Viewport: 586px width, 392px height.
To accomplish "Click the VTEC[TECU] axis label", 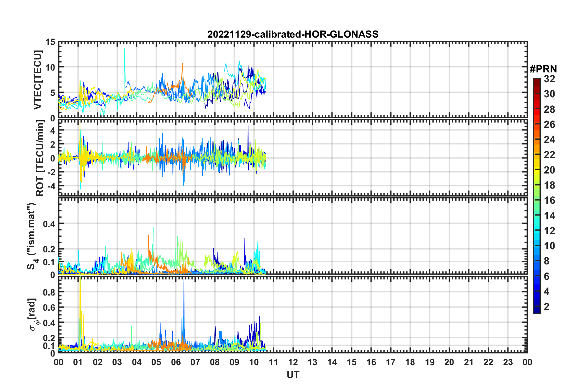I will tap(38, 80).
